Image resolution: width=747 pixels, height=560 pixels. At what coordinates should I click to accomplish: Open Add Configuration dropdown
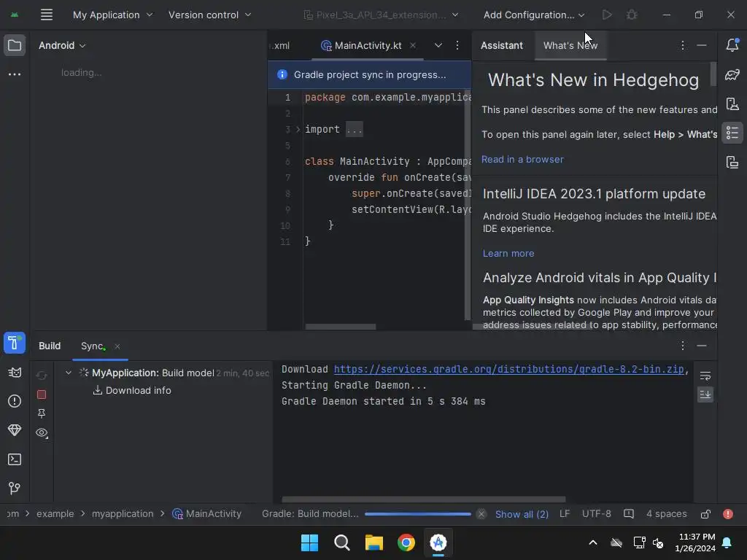pyautogui.click(x=533, y=15)
